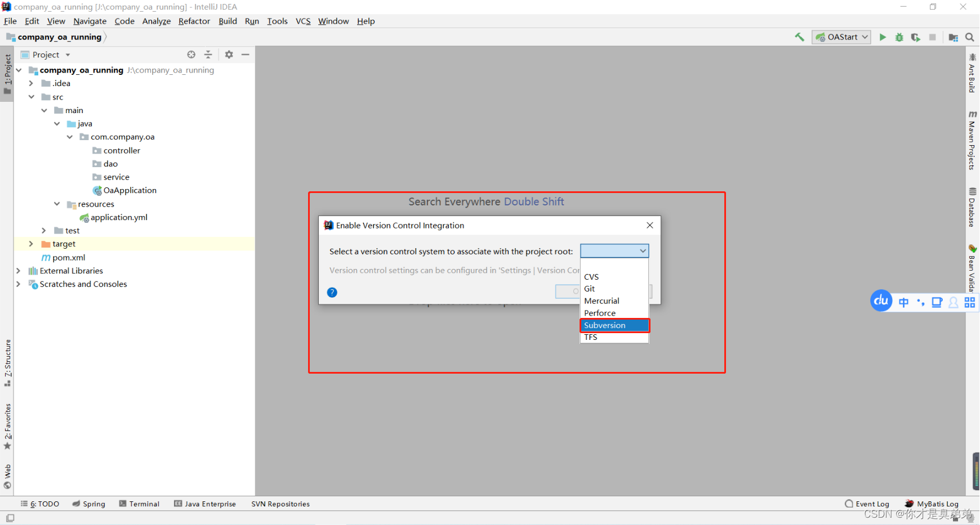Open the help question mark in dialog
This screenshot has width=980, height=525.
(332, 292)
